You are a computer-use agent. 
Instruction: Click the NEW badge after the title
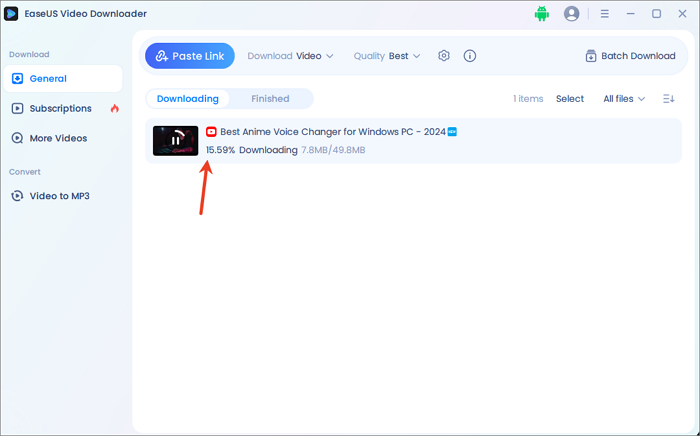point(452,132)
